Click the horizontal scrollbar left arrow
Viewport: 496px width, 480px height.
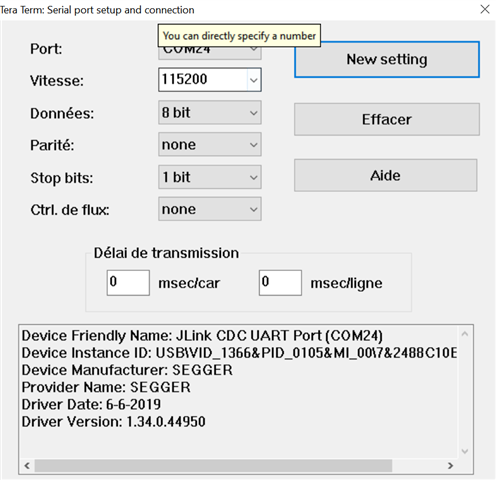point(27,466)
